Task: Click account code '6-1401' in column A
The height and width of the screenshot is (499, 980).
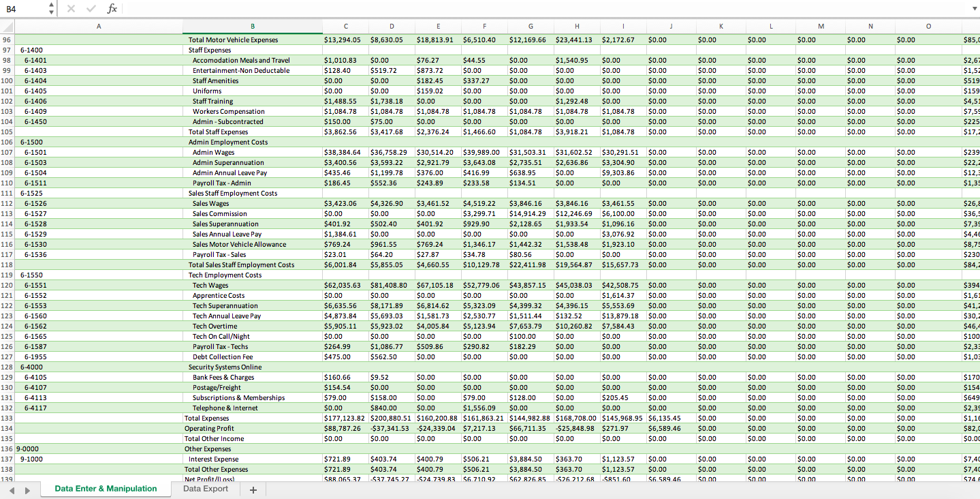Action: click(x=99, y=61)
